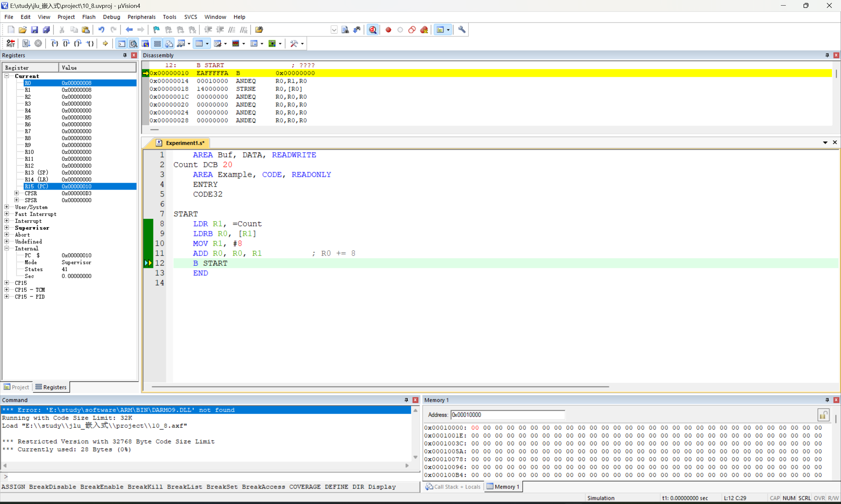Click the Step Out icon

click(78, 43)
